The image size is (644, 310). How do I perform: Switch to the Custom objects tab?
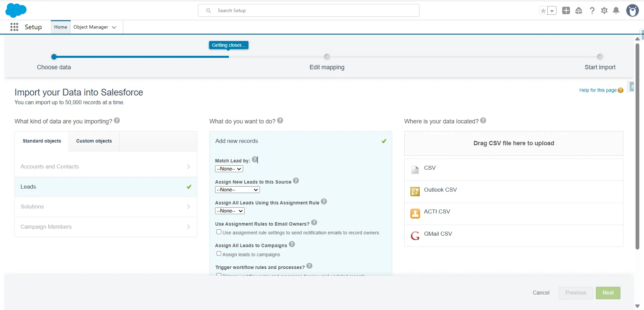tap(94, 141)
